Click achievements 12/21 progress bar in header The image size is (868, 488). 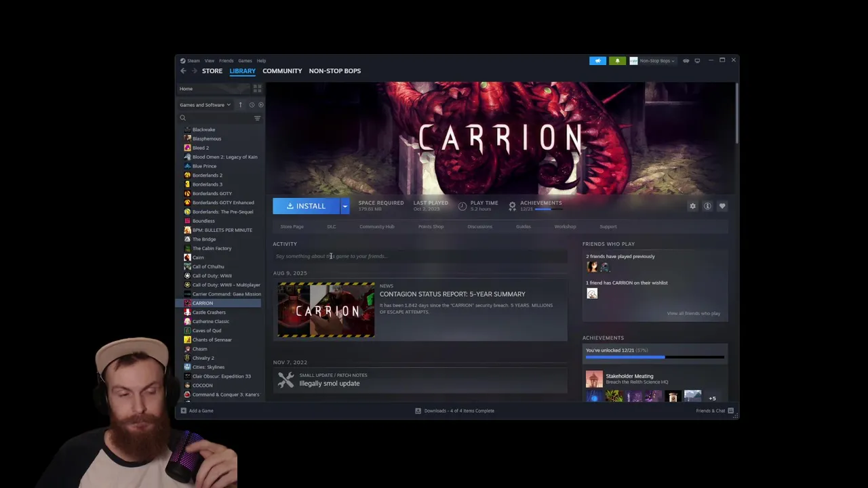(x=548, y=209)
